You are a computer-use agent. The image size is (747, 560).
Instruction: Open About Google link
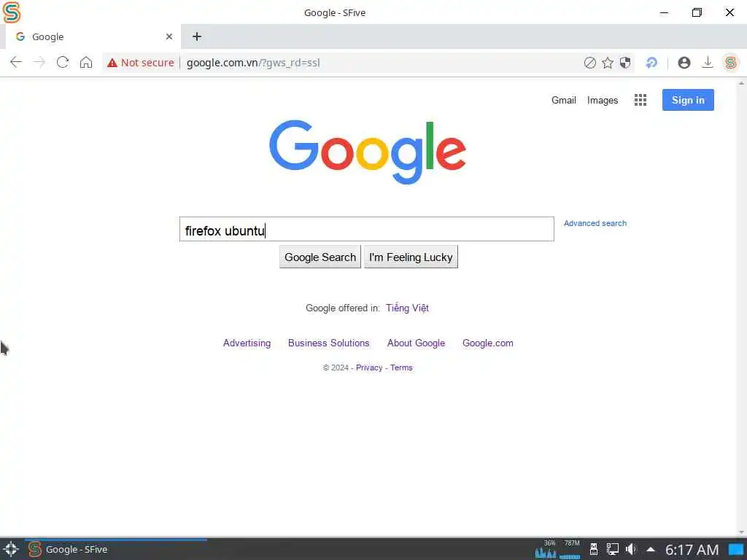click(x=416, y=343)
